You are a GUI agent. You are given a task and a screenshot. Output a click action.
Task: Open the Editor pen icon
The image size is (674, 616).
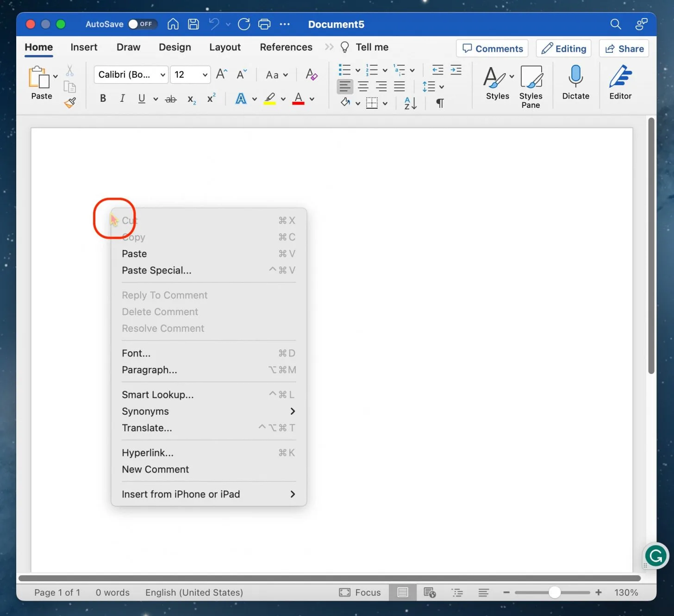620,76
